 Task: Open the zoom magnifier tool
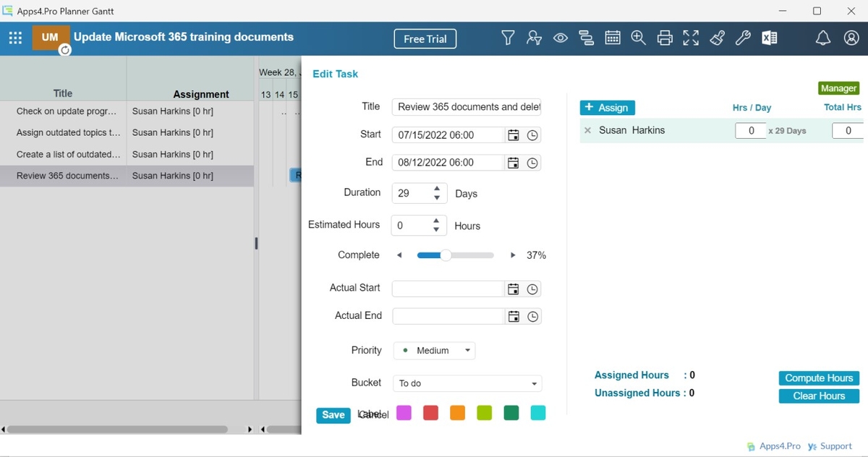tap(639, 38)
